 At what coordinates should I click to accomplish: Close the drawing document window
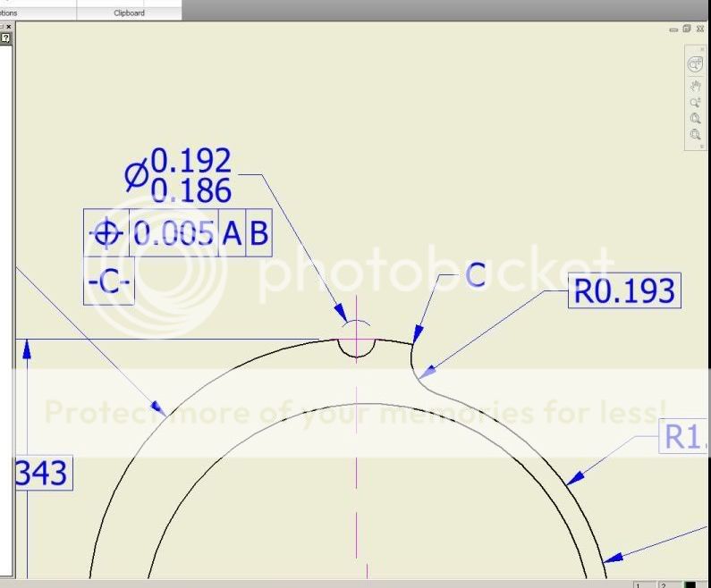tap(700, 29)
